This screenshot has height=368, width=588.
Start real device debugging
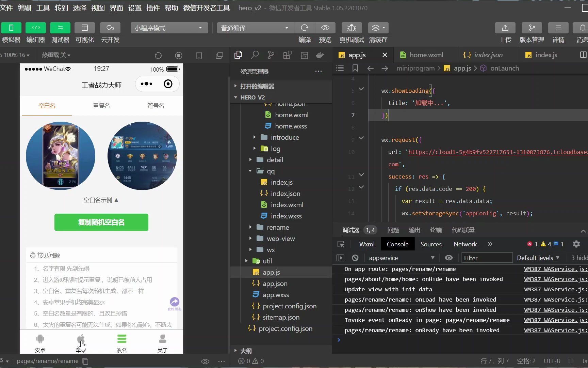click(x=352, y=28)
